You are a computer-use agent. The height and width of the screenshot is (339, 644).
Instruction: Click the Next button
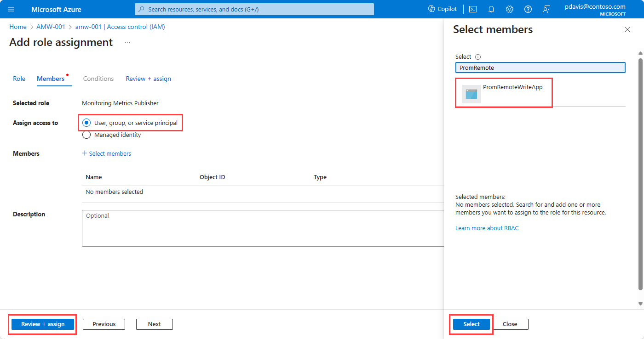[x=155, y=324]
